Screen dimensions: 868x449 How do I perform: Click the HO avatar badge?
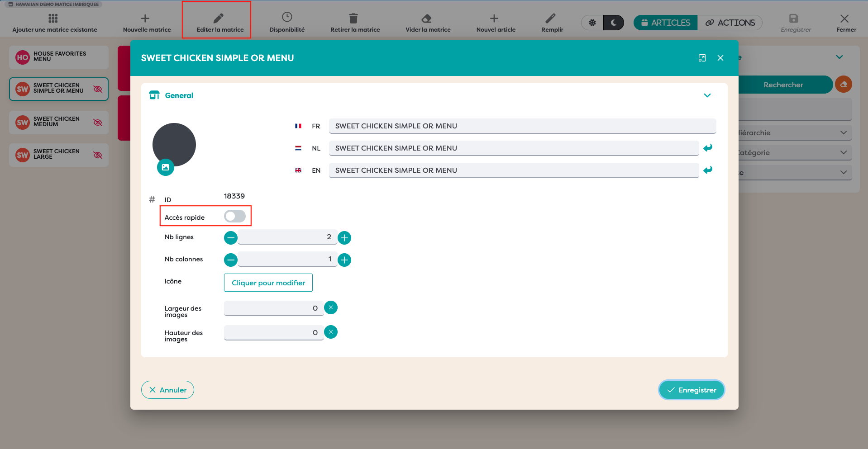tap(22, 57)
